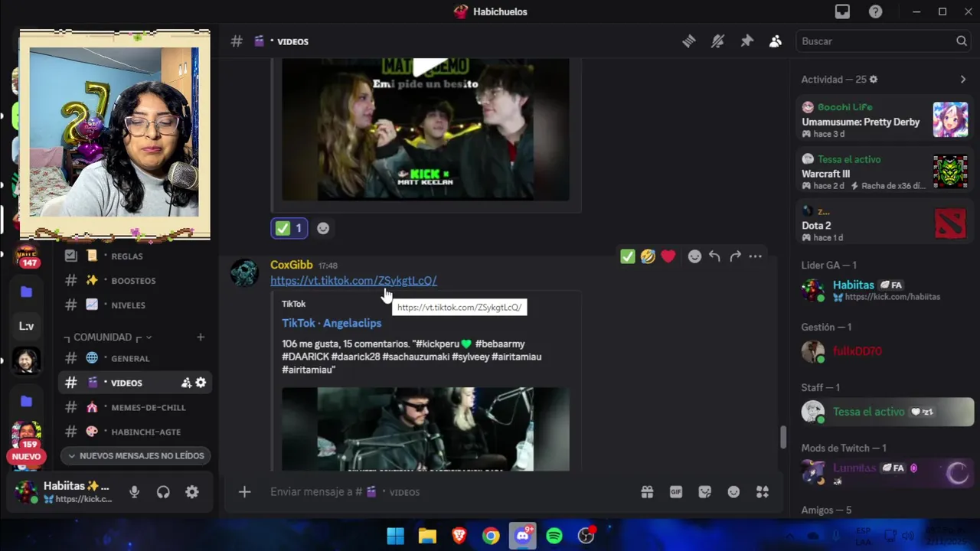Open more options on CoxGibb message
The image size is (980, 551).
coord(756,256)
